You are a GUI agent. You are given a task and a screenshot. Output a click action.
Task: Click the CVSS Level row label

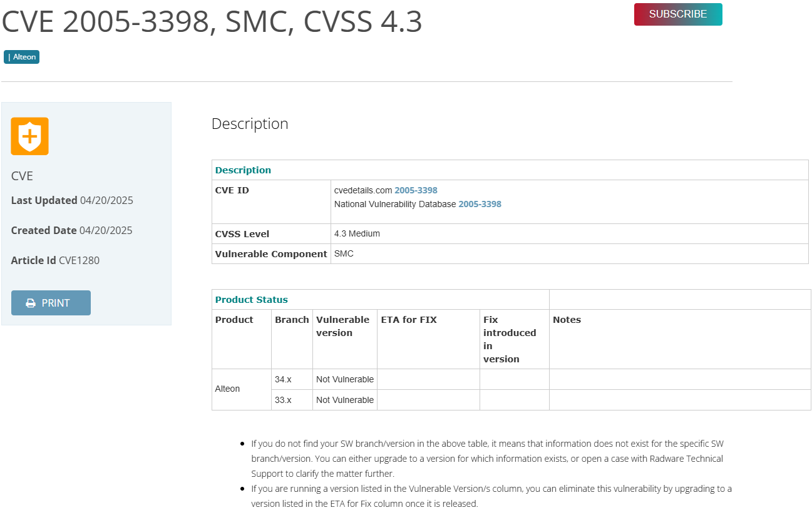242,234
